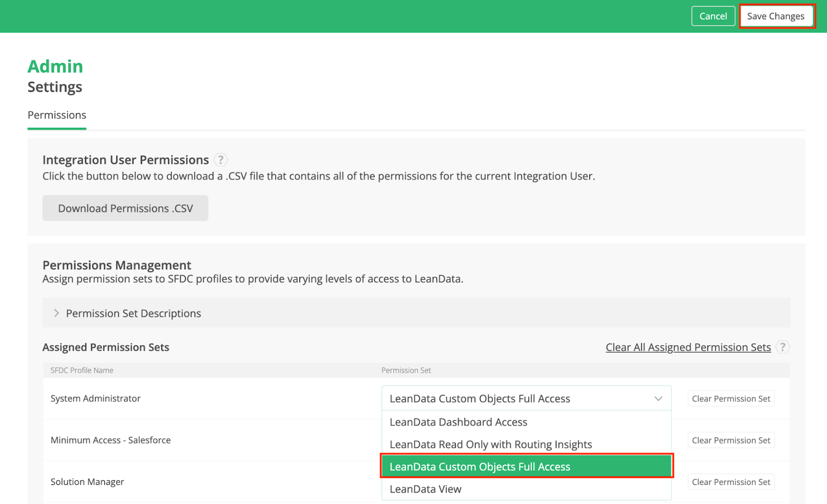Click help icon next to Clear All link
The height and width of the screenshot is (504, 827).
tap(783, 347)
